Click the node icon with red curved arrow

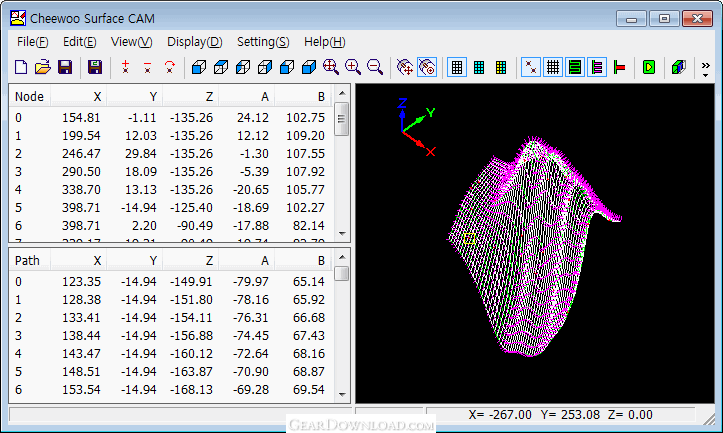170,67
